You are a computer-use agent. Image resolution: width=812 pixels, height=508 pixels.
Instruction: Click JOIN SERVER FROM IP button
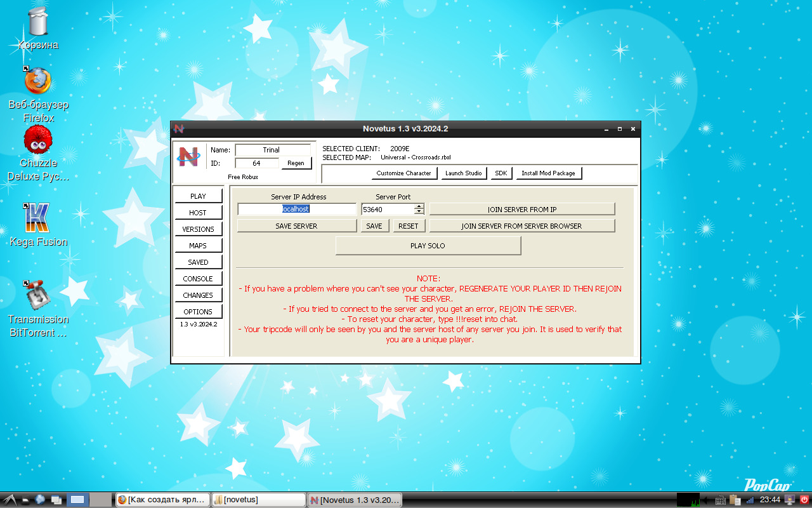[522, 210]
